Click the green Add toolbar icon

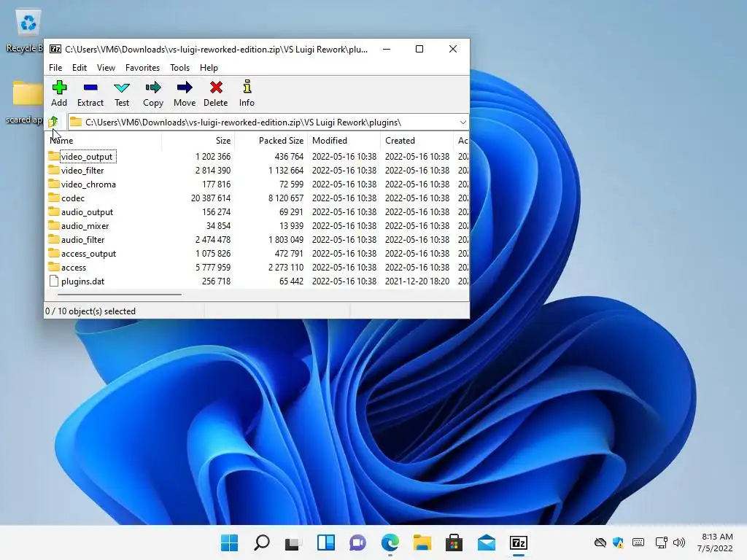click(x=59, y=87)
